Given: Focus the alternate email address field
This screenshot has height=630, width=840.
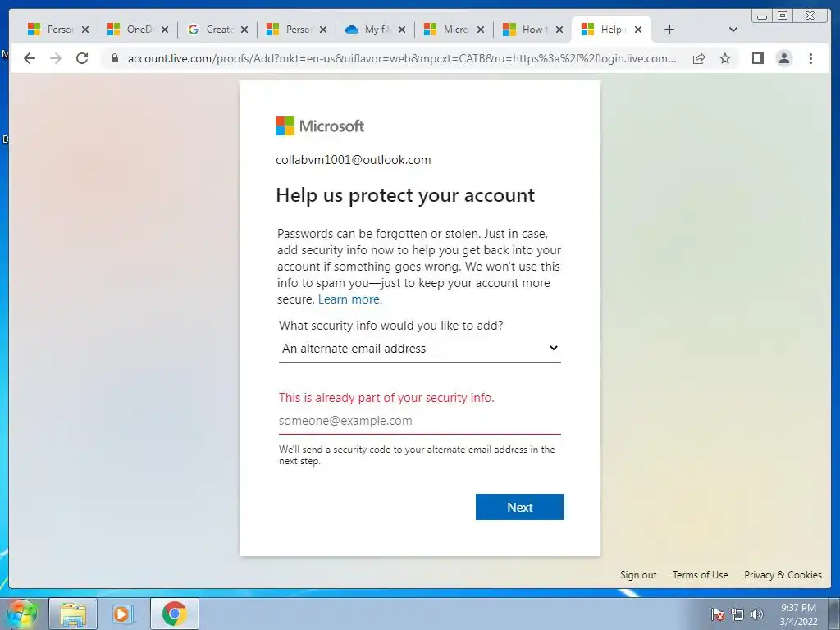Looking at the screenshot, I should coord(419,421).
